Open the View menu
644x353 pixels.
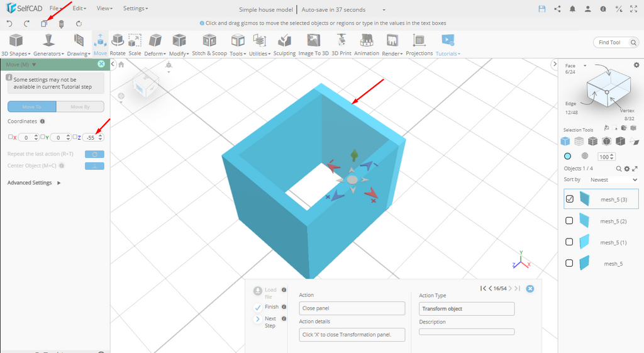click(x=104, y=8)
